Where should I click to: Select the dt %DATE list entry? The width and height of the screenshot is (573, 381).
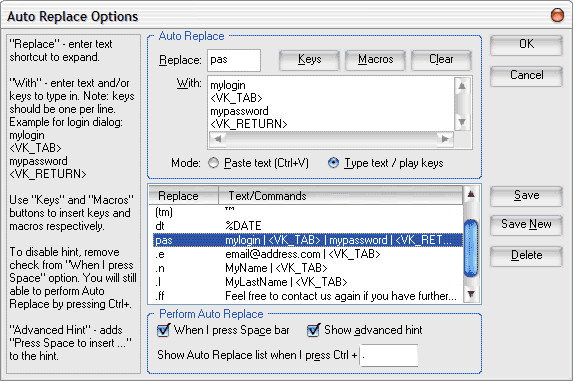(x=308, y=226)
